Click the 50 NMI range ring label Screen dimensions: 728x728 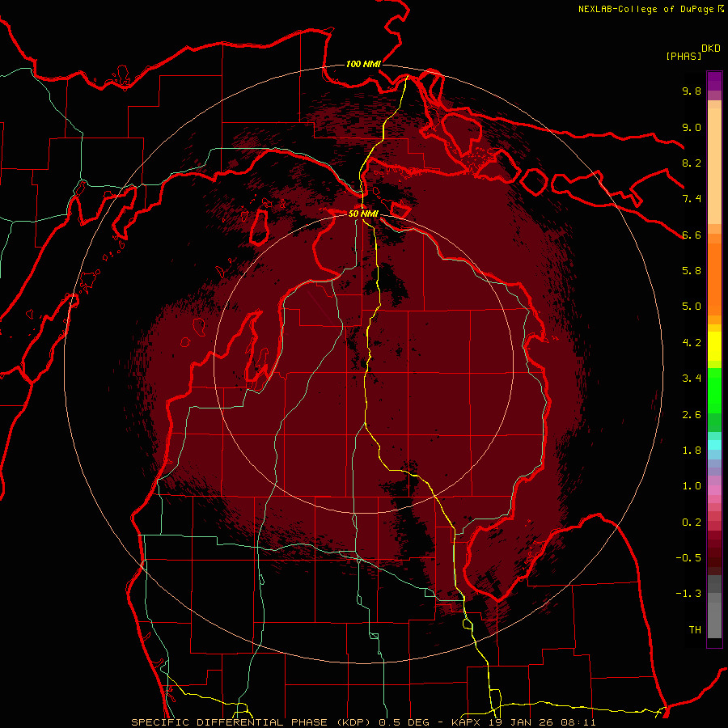(x=363, y=214)
